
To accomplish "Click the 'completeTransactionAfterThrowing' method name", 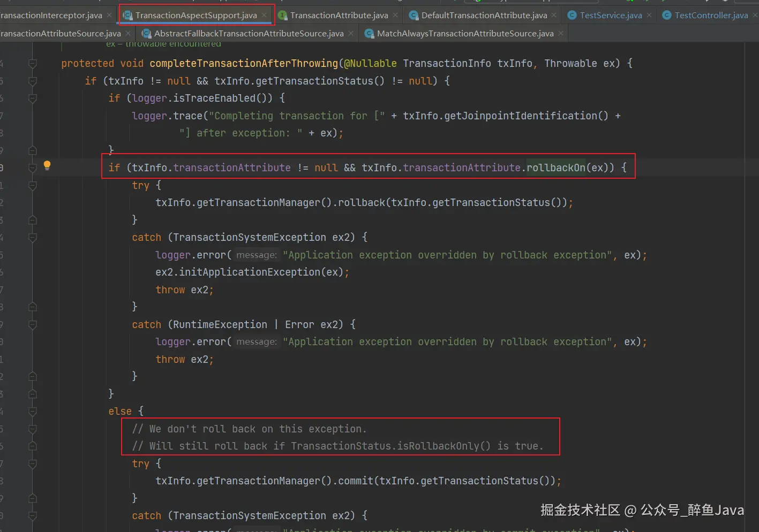I will pos(244,63).
